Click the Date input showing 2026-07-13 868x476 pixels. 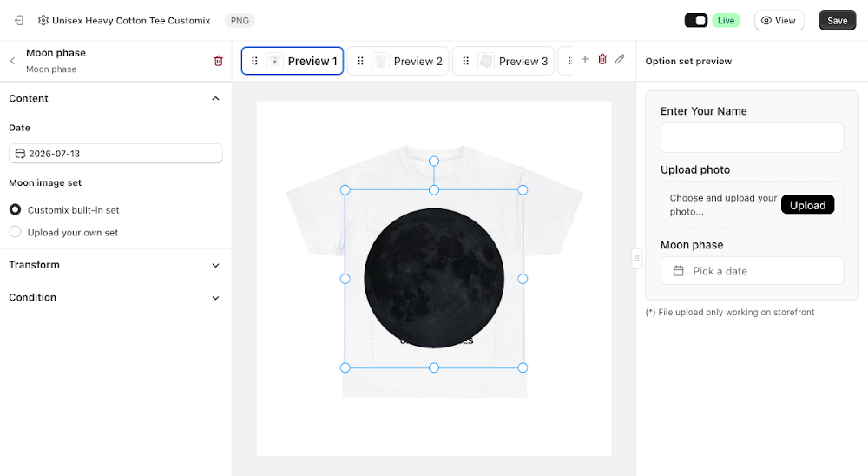click(x=115, y=154)
